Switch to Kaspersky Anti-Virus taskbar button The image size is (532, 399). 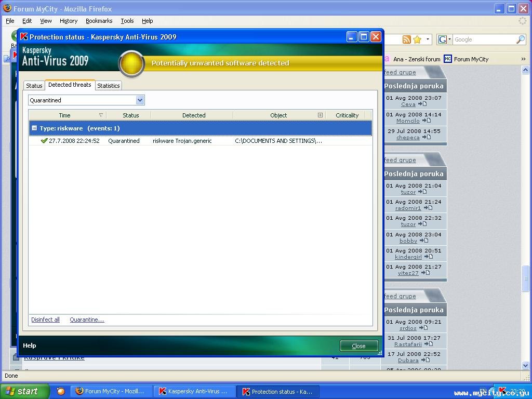click(x=194, y=391)
